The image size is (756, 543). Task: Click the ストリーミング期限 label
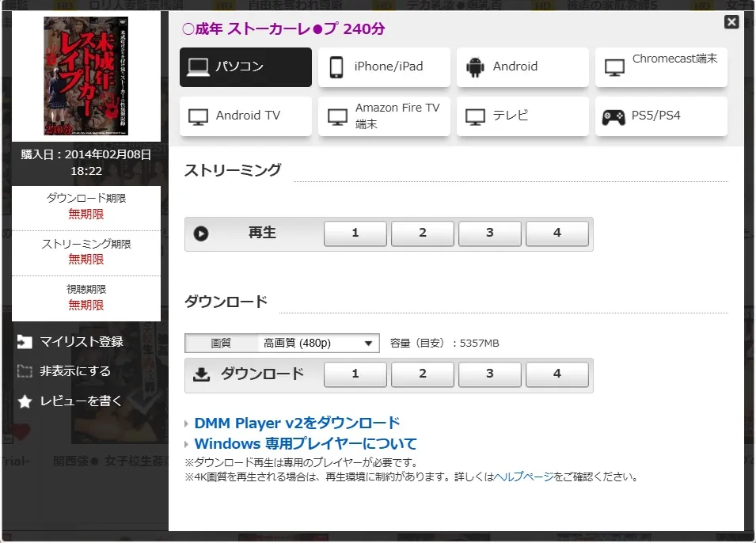(86, 244)
